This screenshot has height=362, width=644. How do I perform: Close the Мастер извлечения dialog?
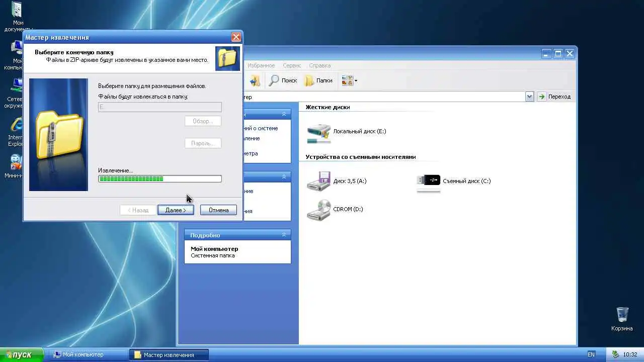coord(236,37)
